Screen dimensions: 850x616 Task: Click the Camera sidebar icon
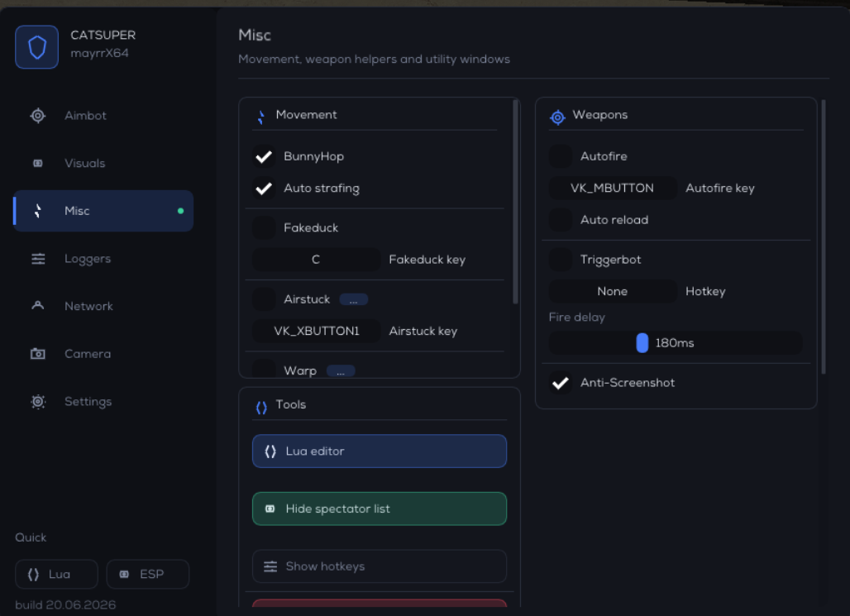point(38,354)
